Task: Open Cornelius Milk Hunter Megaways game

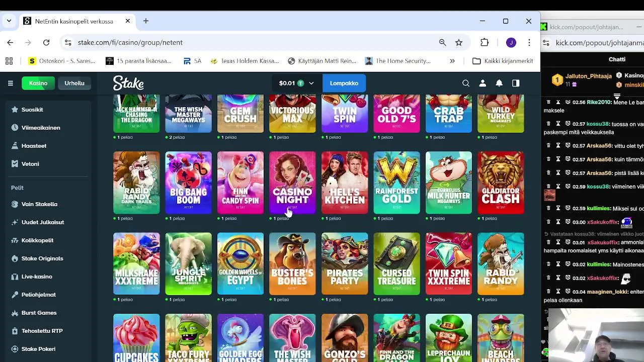Action: click(449, 183)
